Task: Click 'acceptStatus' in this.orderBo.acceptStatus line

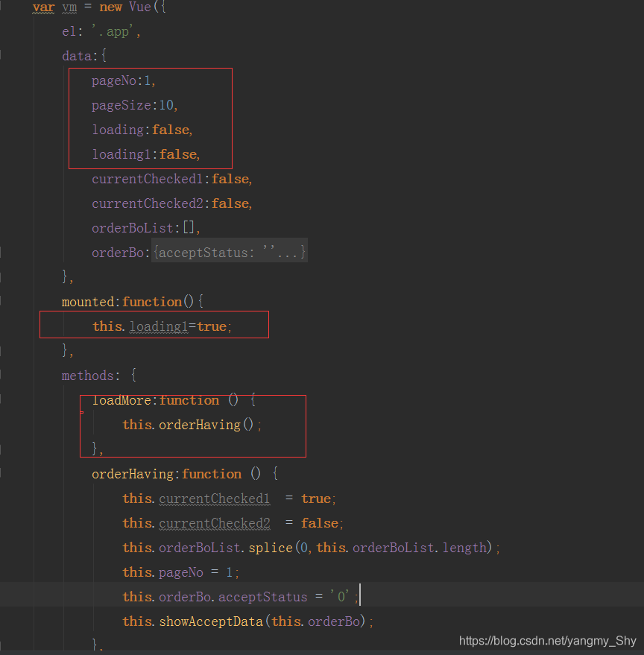Action: click(262, 597)
